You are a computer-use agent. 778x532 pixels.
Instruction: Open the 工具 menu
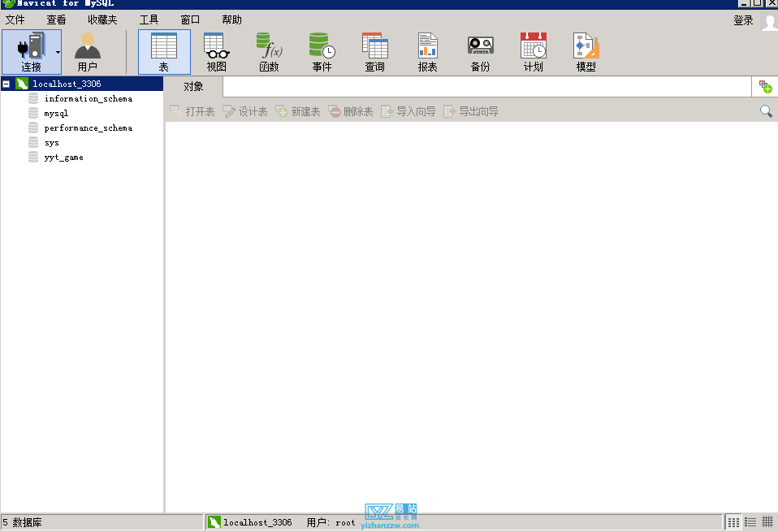pyautogui.click(x=149, y=19)
